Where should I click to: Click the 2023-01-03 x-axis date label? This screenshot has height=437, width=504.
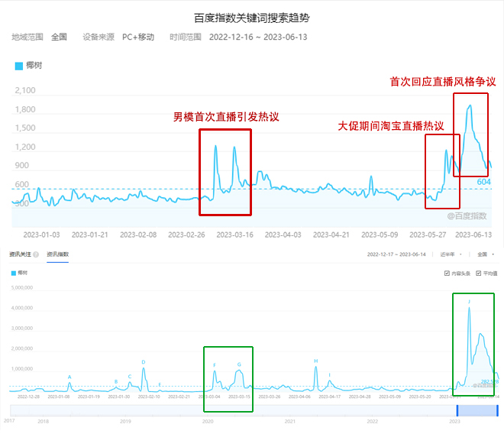(x=41, y=235)
